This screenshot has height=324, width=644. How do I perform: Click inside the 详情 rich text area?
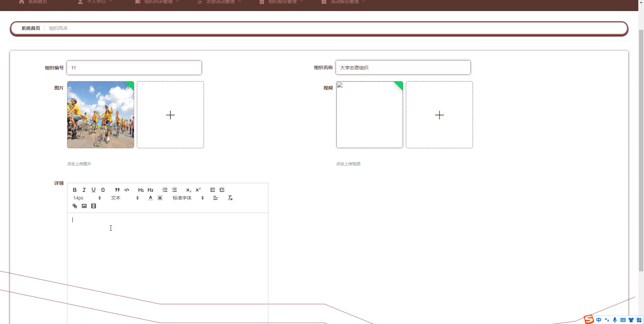(x=168, y=268)
